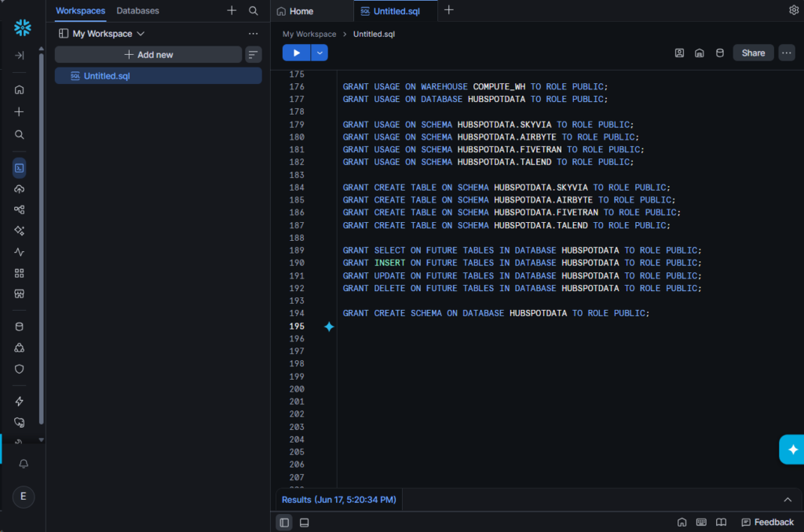Screen dimensions: 804x532
Task: Open a new tab with plus button
Action: 448,10
